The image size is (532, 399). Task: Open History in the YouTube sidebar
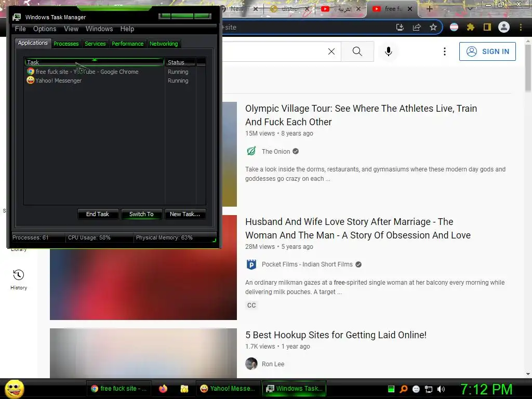pyautogui.click(x=19, y=280)
